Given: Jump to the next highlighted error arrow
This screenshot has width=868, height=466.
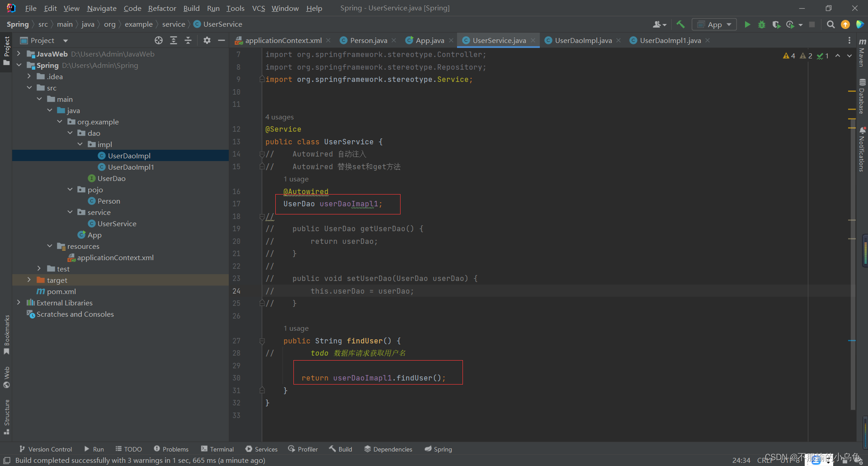Looking at the screenshot, I should pyautogui.click(x=849, y=56).
